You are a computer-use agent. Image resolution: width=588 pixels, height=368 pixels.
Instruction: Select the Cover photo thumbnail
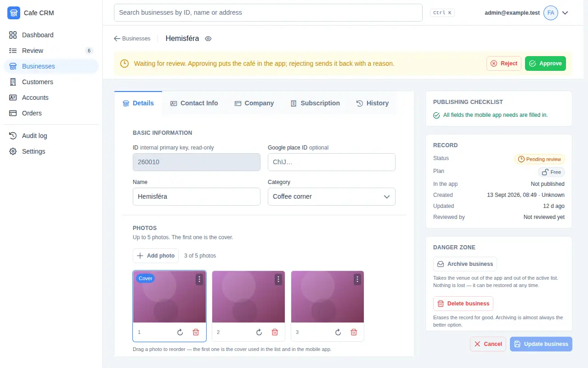pos(170,297)
